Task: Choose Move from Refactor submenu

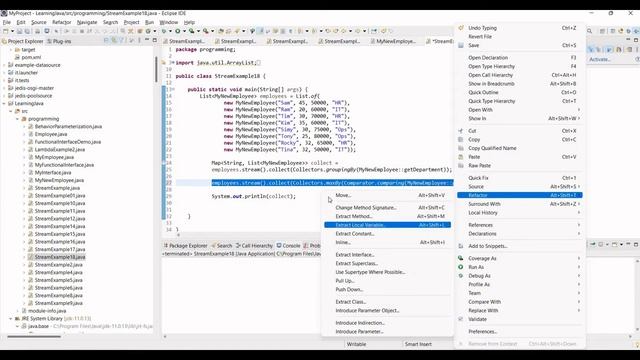Action: tap(387, 196)
